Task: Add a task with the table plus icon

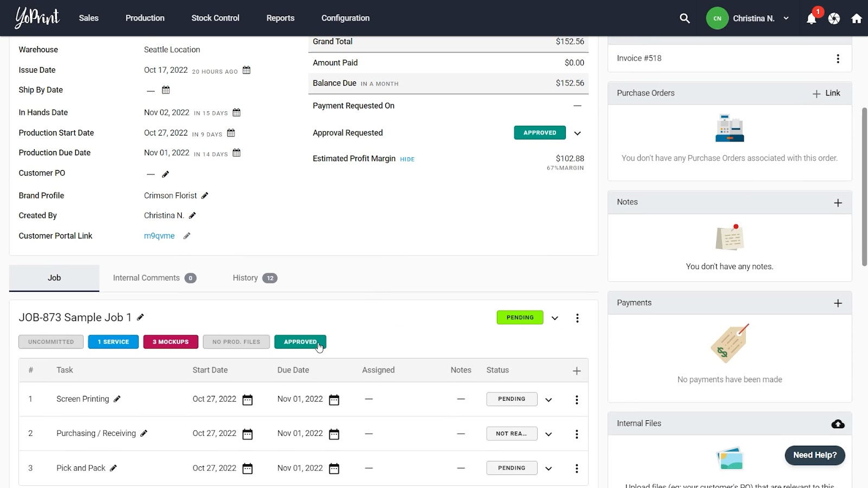Action: point(577,371)
